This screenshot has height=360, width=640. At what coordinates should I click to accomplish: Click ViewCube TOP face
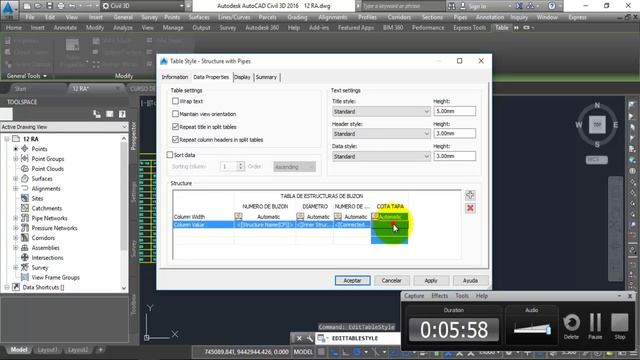click(x=597, y=124)
